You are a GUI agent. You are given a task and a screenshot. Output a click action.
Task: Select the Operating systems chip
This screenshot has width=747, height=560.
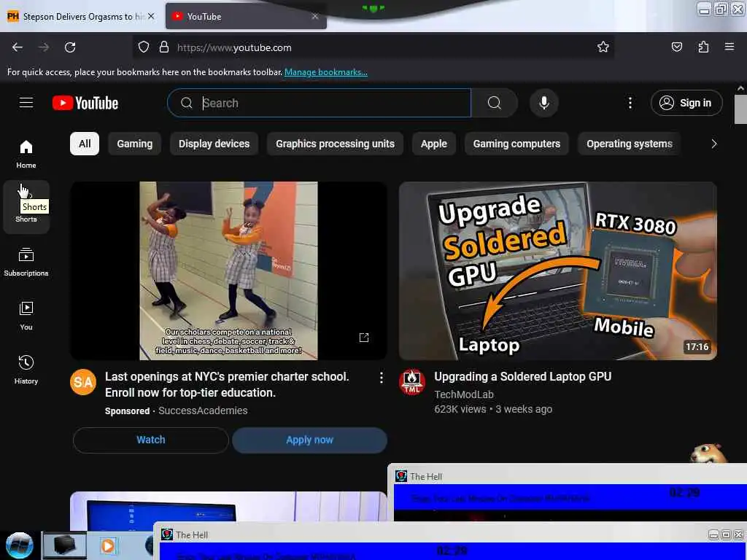(630, 144)
